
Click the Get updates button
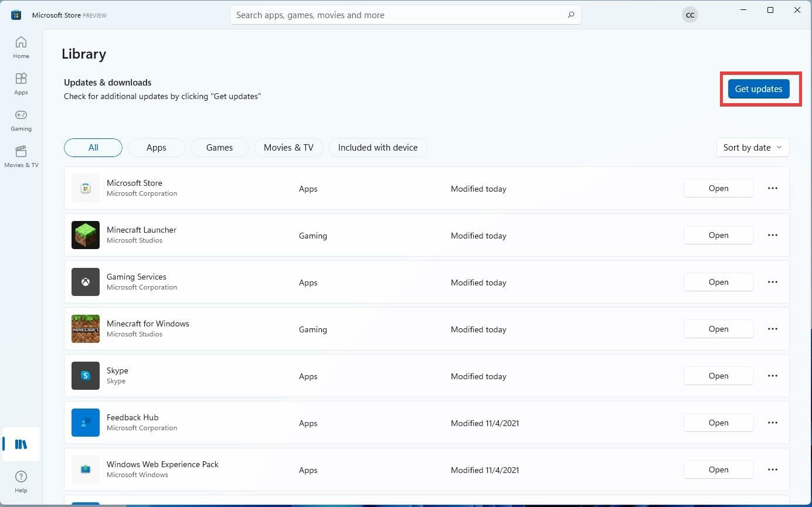[x=759, y=89]
